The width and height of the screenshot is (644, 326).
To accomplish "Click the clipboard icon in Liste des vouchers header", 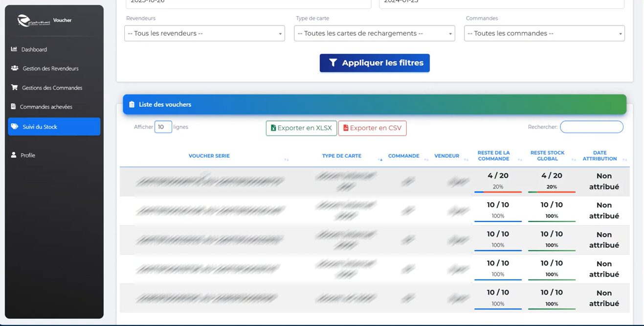I will point(132,105).
